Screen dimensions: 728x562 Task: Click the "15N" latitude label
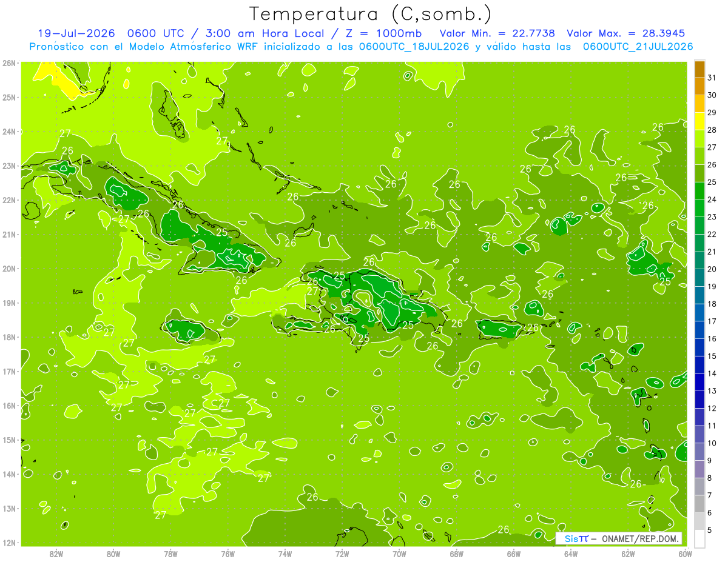(8, 440)
